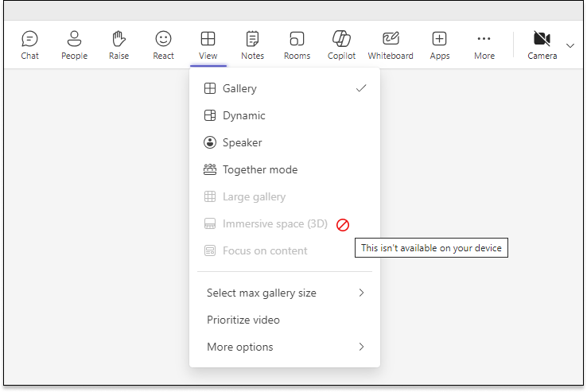The image size is (587, 392).
Task: Open meeting Notes
Action: point(252,45)
